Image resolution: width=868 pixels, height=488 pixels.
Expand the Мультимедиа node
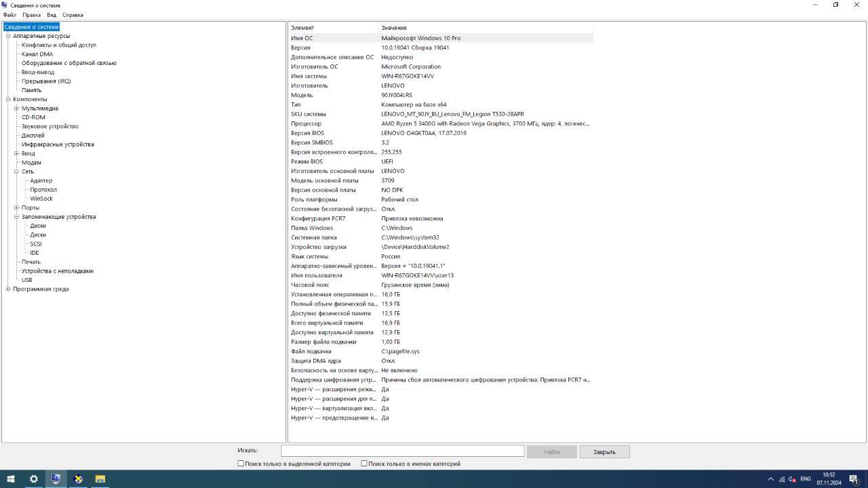(16, 108)
